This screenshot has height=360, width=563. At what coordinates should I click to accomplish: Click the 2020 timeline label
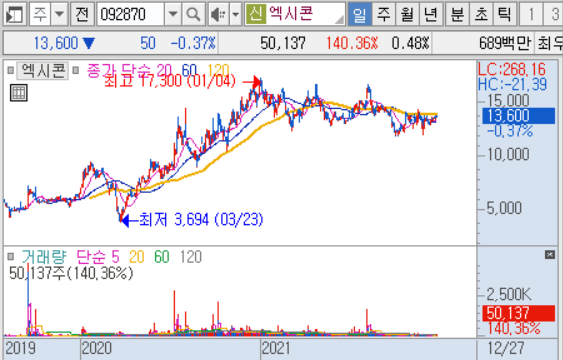pos(97,348)
